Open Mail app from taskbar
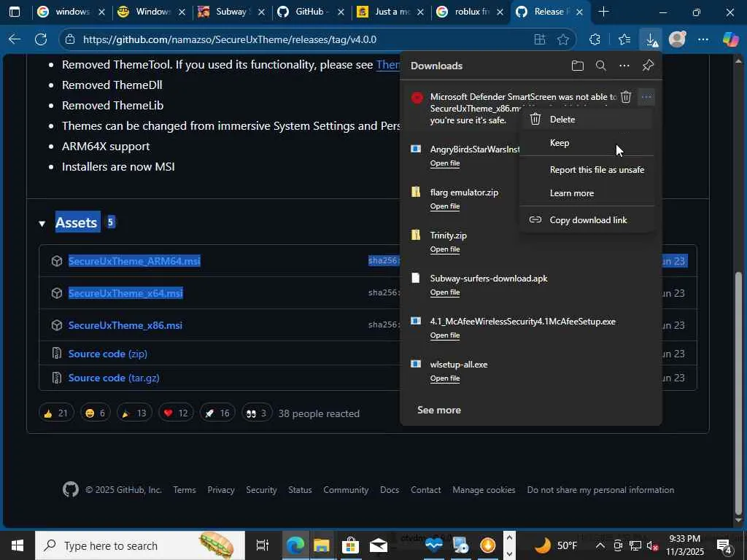The width and height of the screenshot is (747, 560). tap(379, 545)
